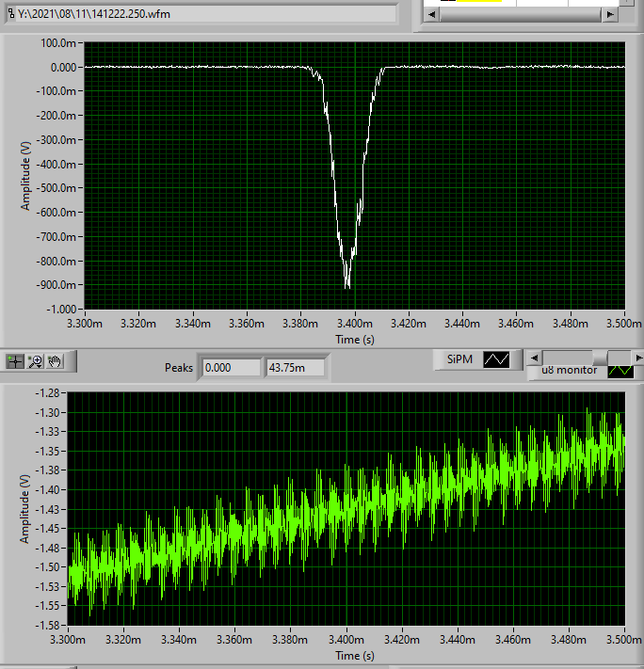Click -1.28 on lower graph amplitude axis

51,392
